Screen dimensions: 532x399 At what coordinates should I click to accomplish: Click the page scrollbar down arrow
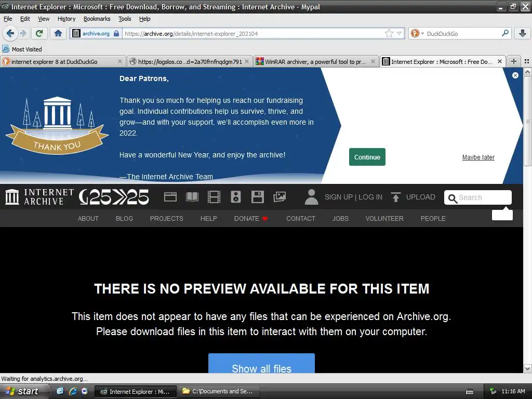pos(527,368)
